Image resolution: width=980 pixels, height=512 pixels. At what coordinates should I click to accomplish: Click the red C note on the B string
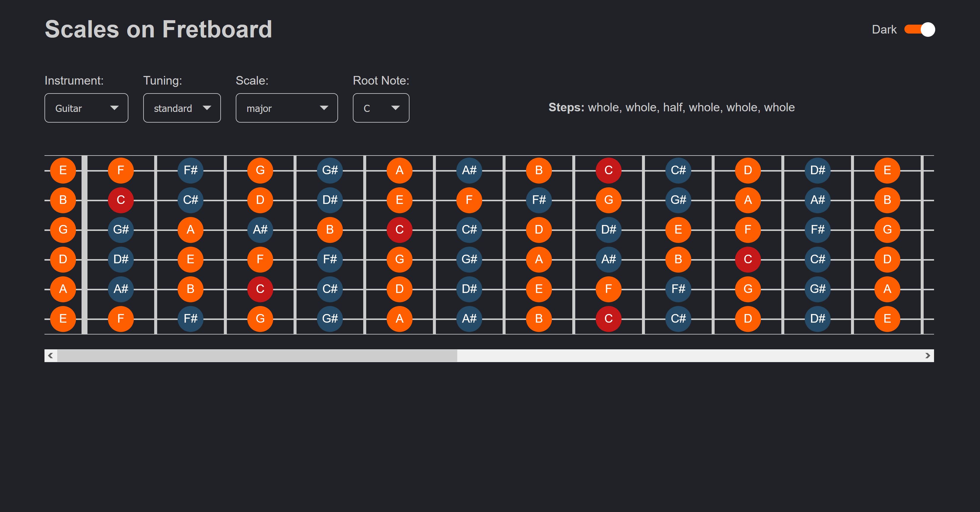tap(121, 200)
